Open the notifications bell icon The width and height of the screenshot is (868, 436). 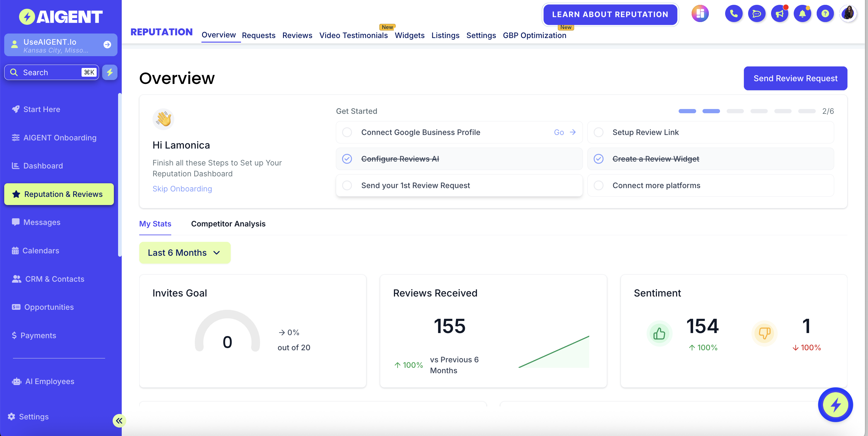point(802,14)
